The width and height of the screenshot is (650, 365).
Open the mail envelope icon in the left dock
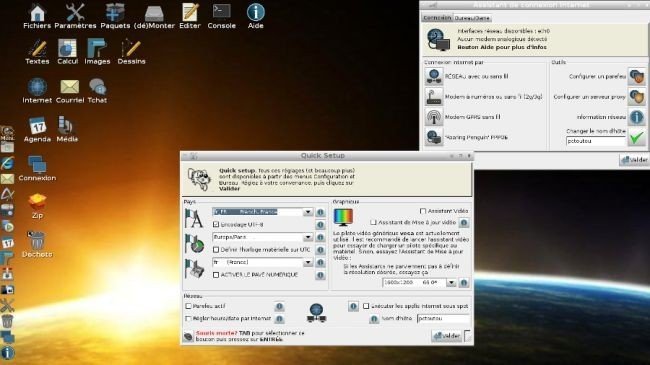(7, 179)
